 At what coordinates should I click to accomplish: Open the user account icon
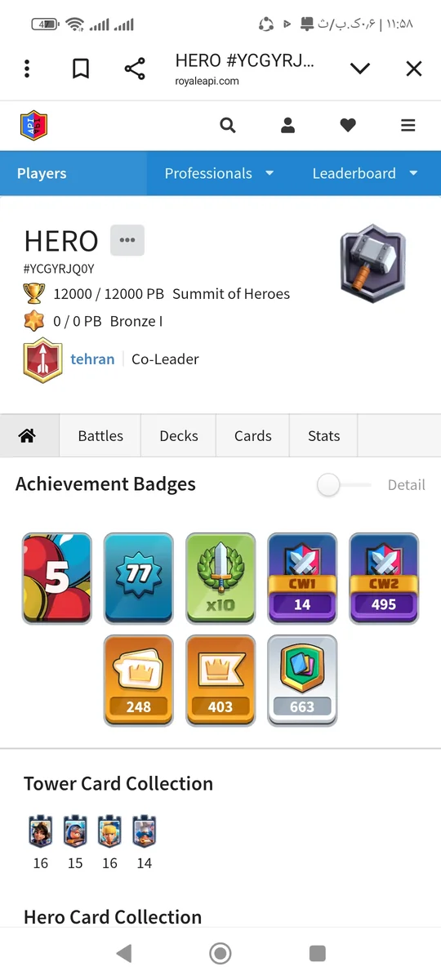287,125
